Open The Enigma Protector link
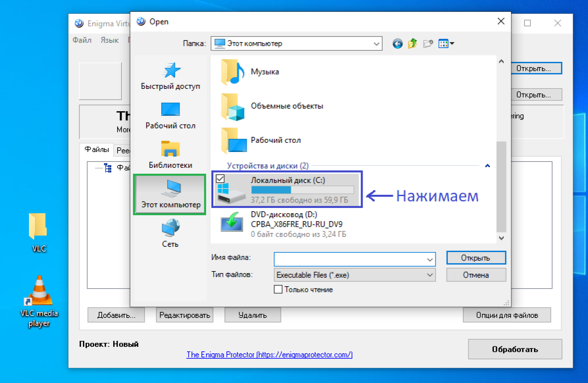Viewport: 588px width, 383px height. point(269,355)
